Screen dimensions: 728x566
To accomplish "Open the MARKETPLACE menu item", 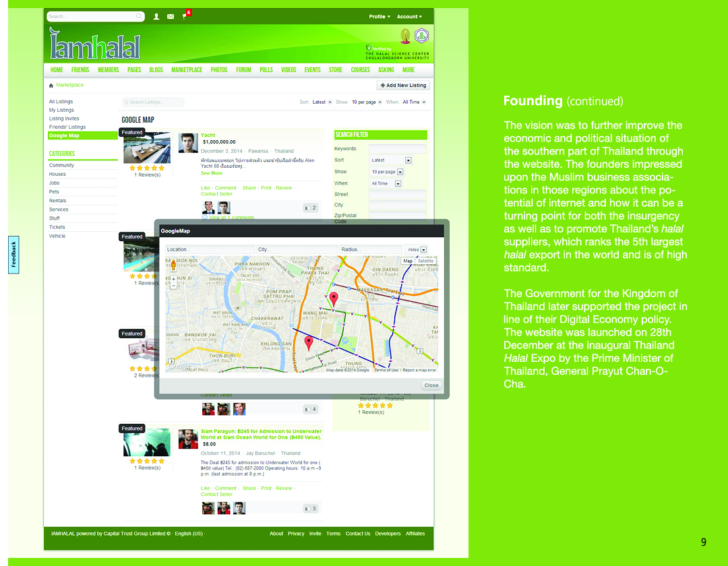I will (x=187, y=70).
